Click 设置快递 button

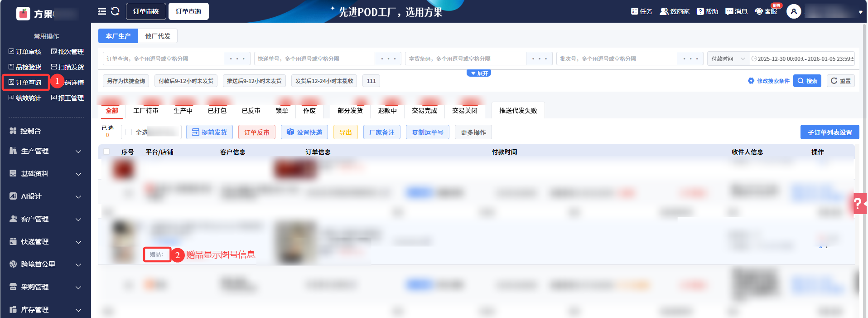(304, 132)
